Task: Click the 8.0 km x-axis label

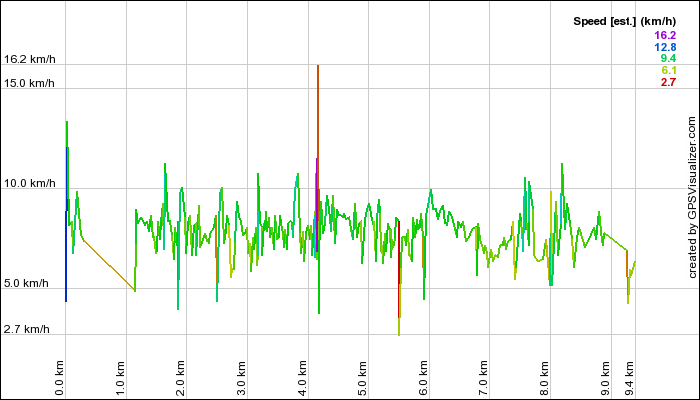Action: point(544,379)
